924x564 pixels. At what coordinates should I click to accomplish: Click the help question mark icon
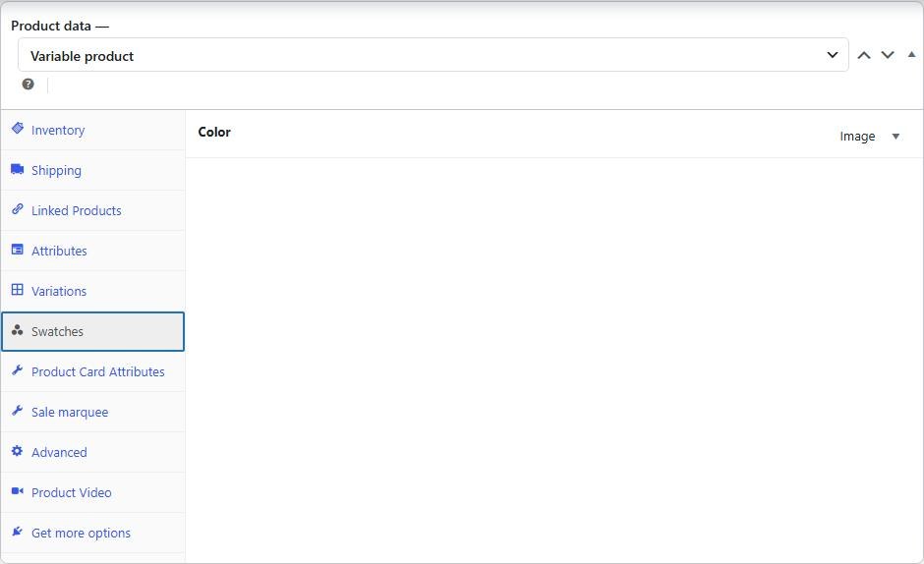pyautogui.click(x=28, y=85)
